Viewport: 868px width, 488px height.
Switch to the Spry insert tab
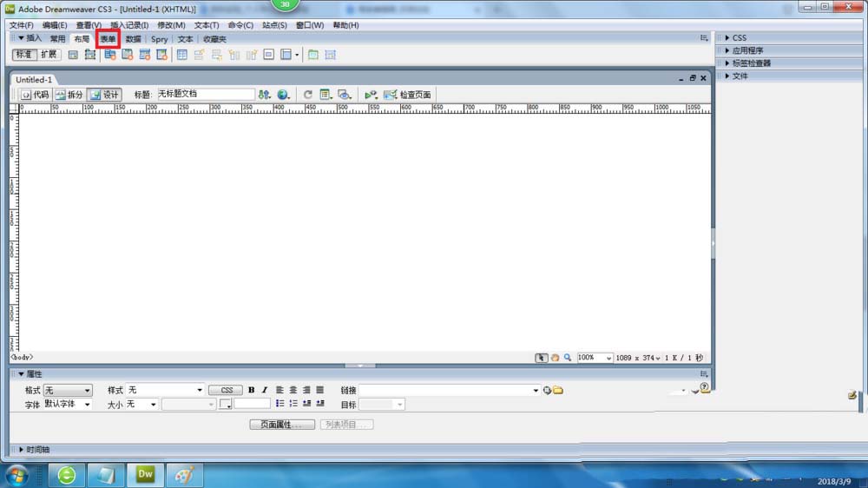click(159, 39)
